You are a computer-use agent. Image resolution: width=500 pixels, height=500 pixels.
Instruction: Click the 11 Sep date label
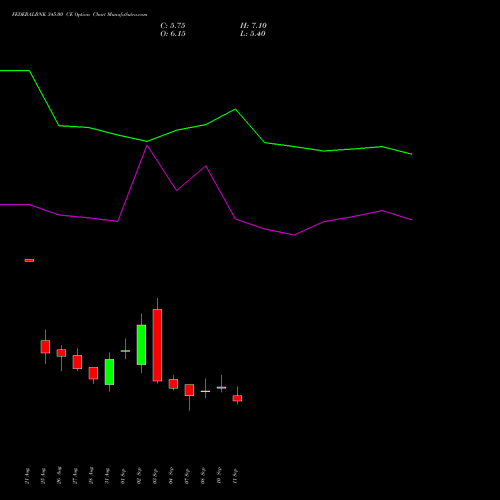235,476
